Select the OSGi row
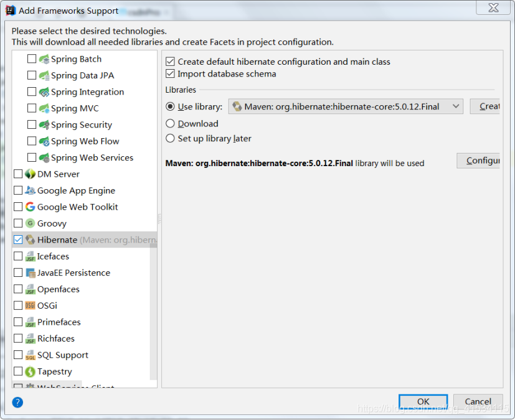 [x=85, y=306]
